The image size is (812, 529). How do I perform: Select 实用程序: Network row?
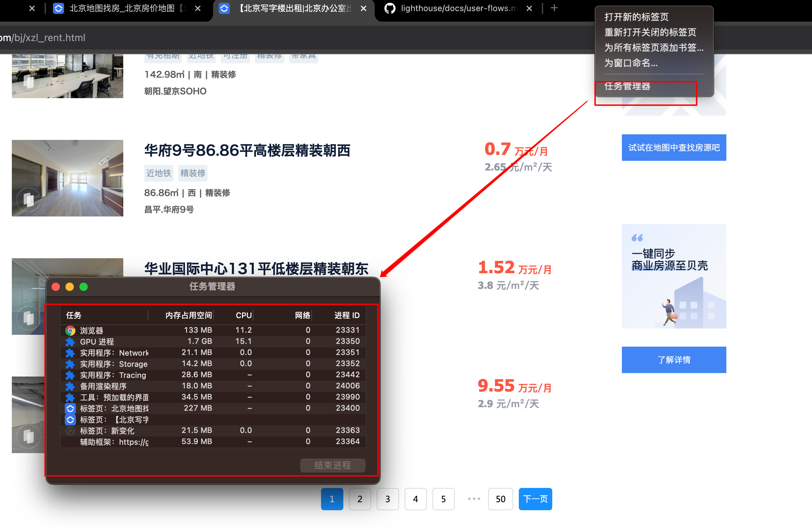click(x=213, y=352)
